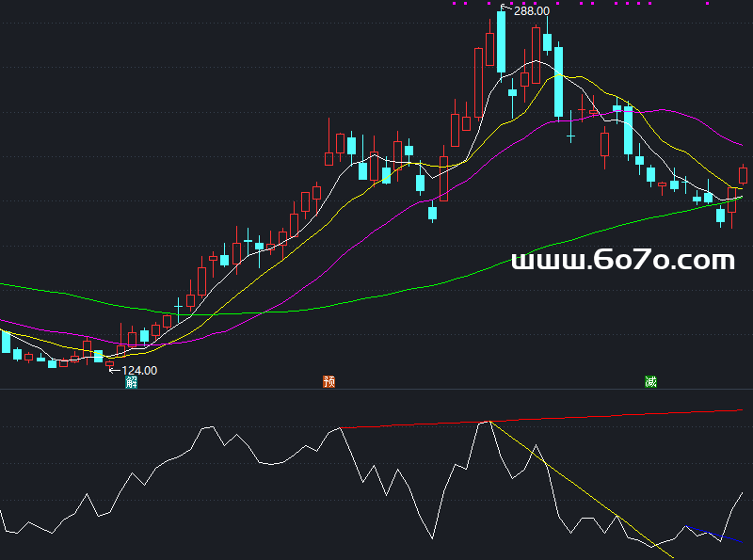Open the www.6o7o.com watermark link
Image resolution: width=753 pixels, height=560 pixels.
[x=622, y=261]
